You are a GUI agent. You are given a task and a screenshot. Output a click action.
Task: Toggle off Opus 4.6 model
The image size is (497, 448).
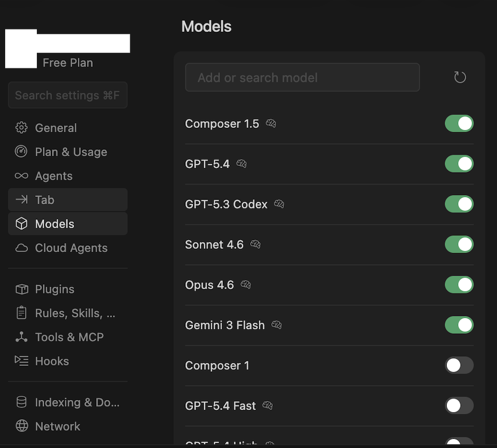[459, 285]
